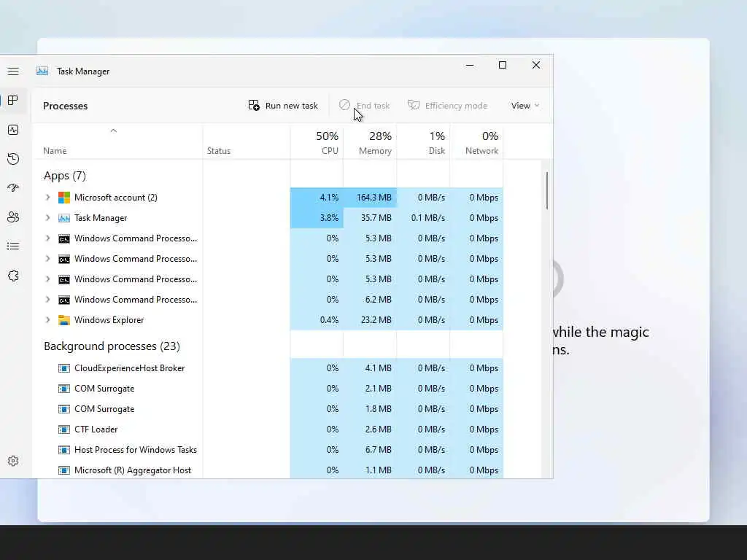Open the Performance sidebar icon
The width and height of the screenshot is (747, 560).
tap(13, 130)
